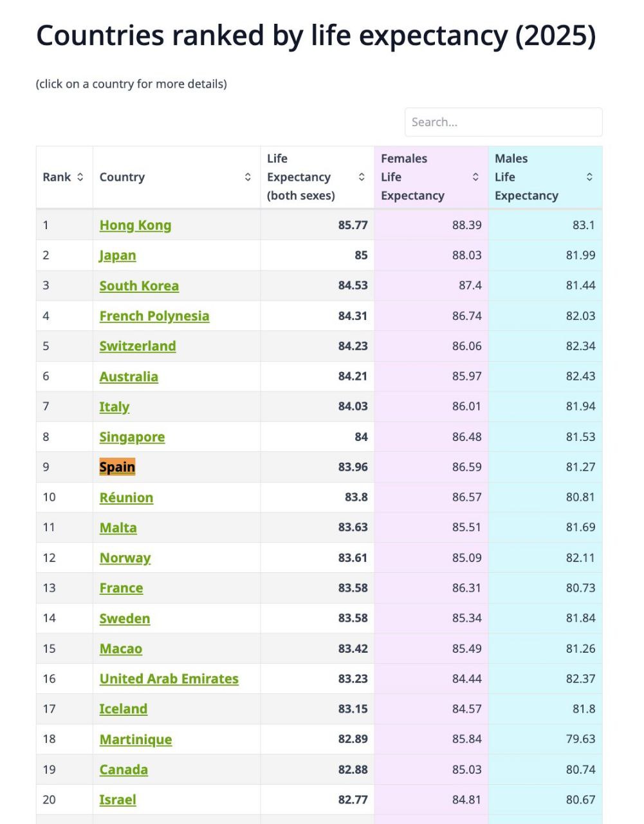This screenshot has height=824, width=644.
Task: Click the Rank column header text
Action: (x=57, y=177)
